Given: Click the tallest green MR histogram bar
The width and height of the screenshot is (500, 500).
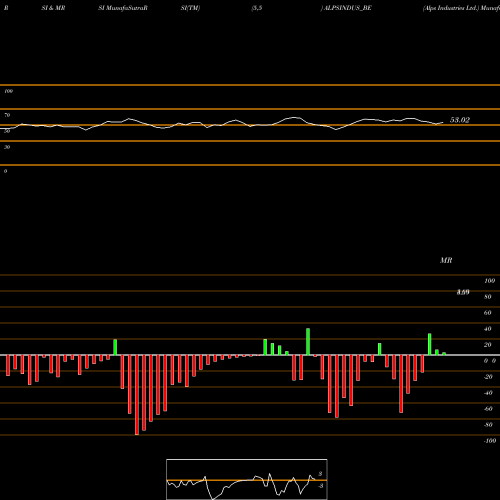Looking at the screenshot, I should [x=308, y=342].
